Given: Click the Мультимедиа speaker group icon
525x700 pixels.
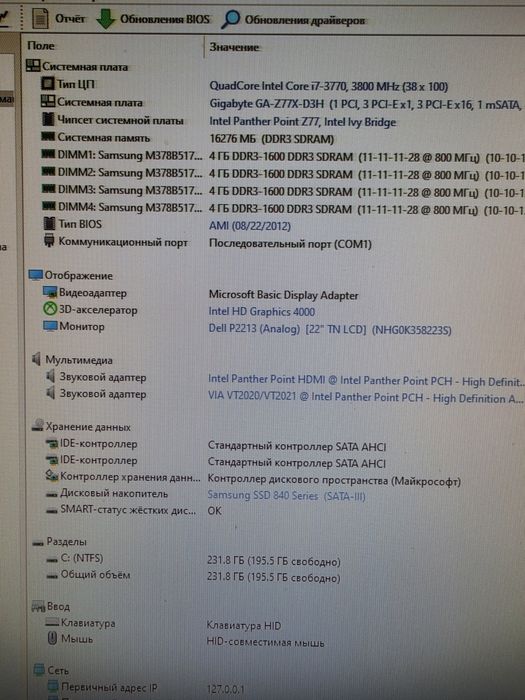Looking at the screenshot, I should 37,359.
